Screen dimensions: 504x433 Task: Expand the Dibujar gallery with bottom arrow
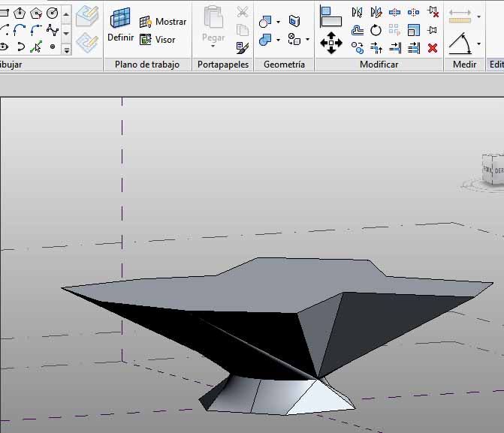(66, 50)
